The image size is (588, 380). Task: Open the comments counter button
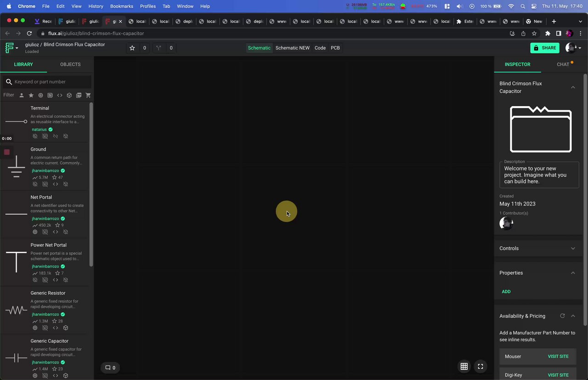click(x=110, y=368)
